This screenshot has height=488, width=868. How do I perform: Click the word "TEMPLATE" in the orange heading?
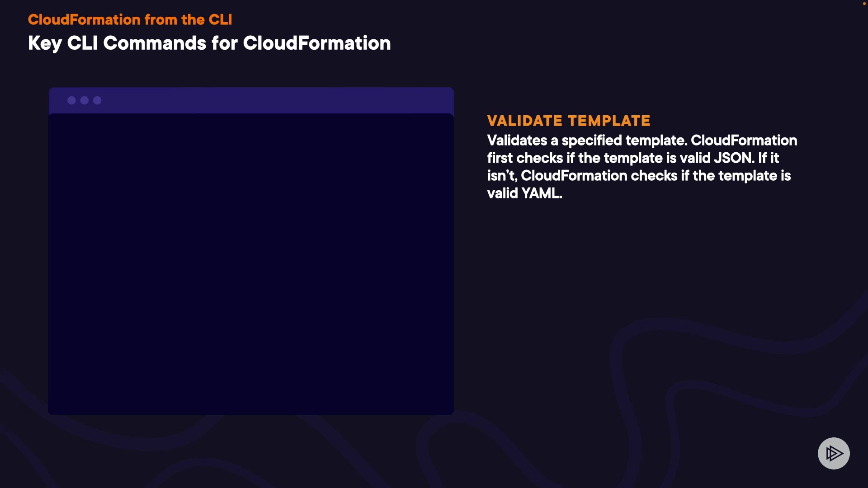click(x=609, y=121)
